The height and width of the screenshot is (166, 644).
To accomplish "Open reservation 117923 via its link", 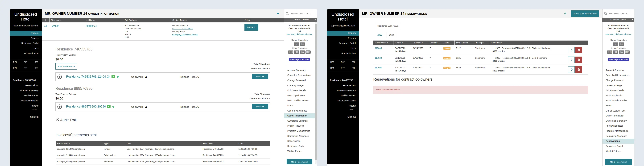I will (378, 58).
